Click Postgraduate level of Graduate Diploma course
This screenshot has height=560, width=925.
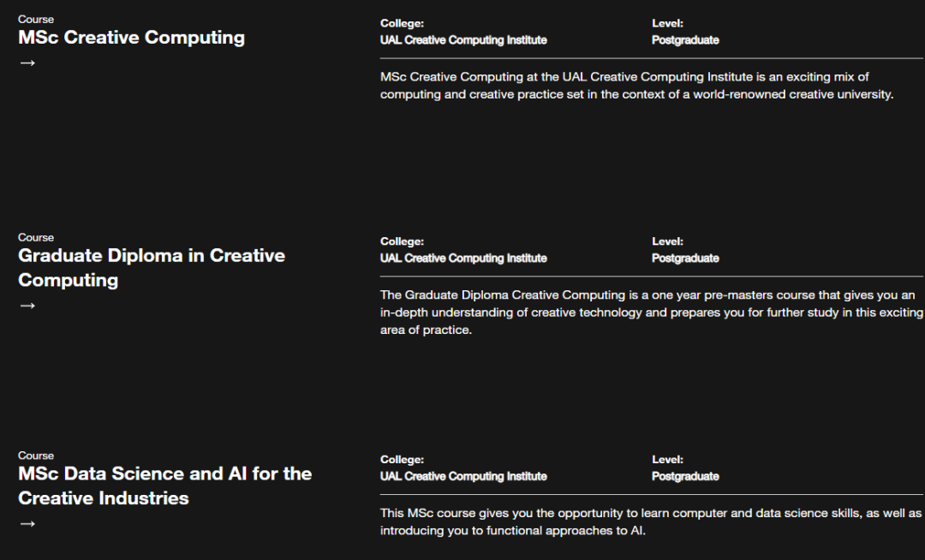pos(685,259)
